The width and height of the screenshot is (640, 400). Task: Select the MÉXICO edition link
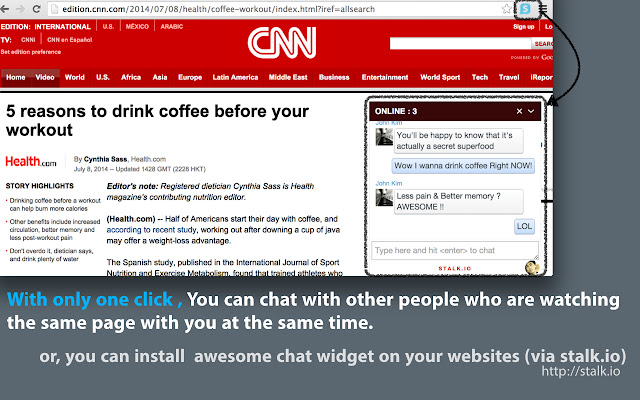pyautogui.click(x=137, y=27)
